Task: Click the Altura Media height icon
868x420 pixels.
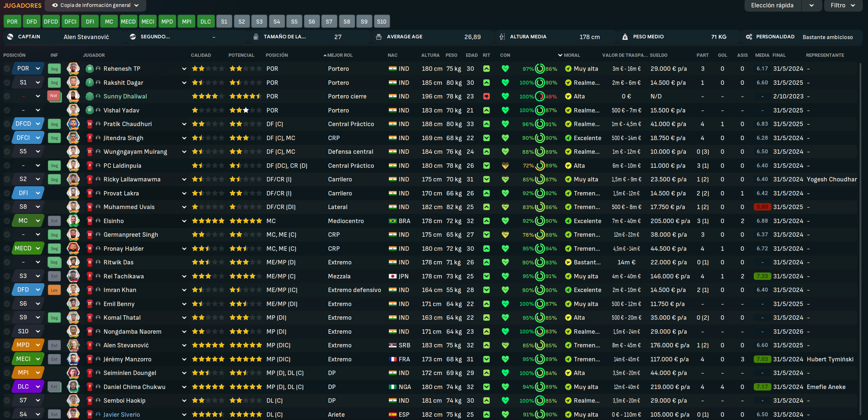Action: point(502,37)
